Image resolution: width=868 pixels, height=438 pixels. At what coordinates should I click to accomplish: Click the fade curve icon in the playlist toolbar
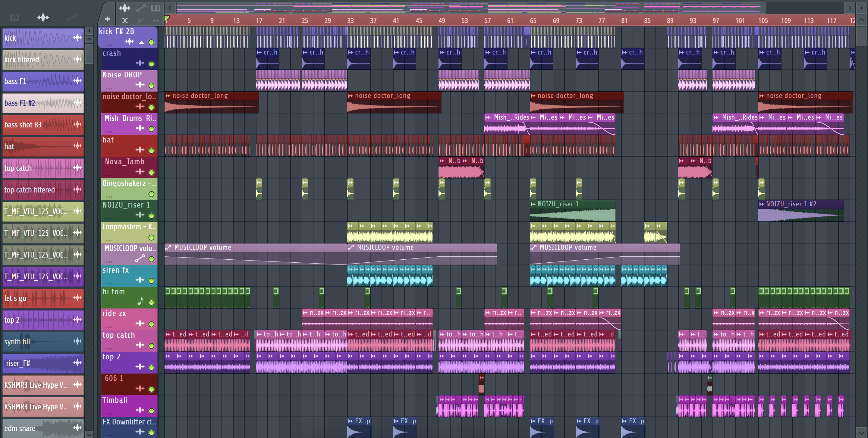[140, 20]
